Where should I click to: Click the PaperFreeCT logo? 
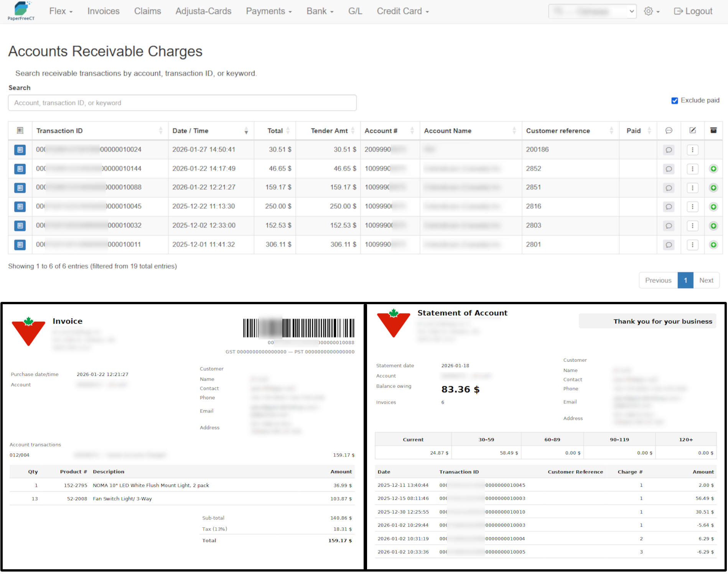(21, 11)
